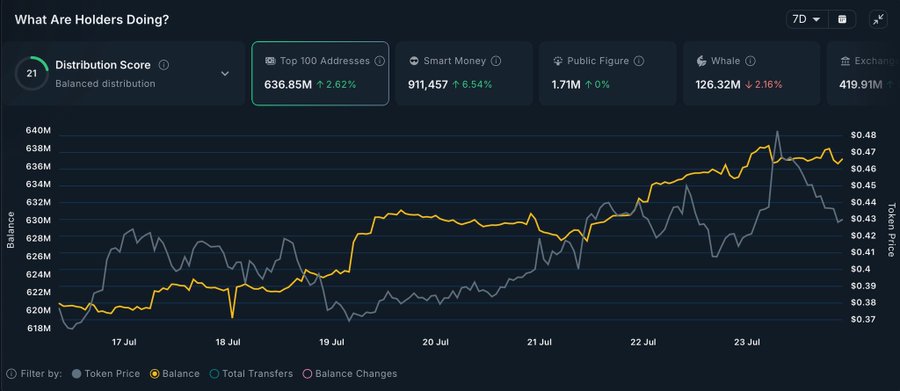The width and height of the screenshot is (900, 391).
Task: Select the Public Figure card
Action: point(608,73)
